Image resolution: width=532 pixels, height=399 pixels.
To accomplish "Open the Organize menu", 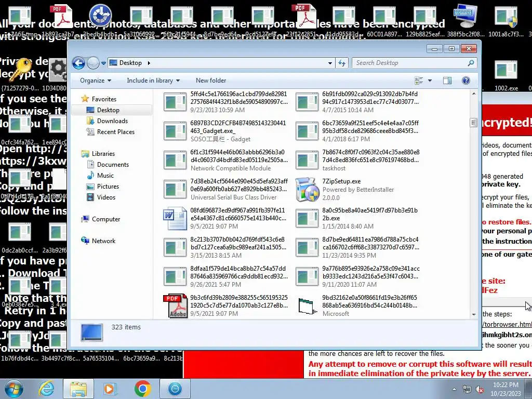I will click(96, 81).
